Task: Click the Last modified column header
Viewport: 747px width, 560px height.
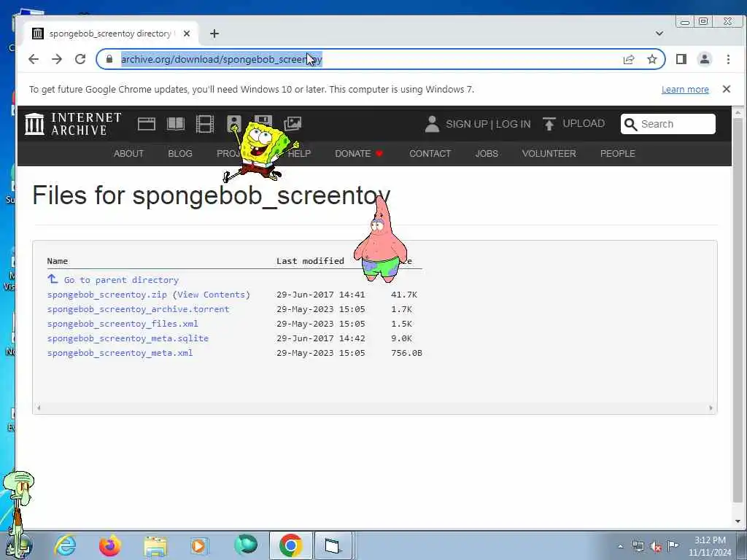Action: coord(310,261)
